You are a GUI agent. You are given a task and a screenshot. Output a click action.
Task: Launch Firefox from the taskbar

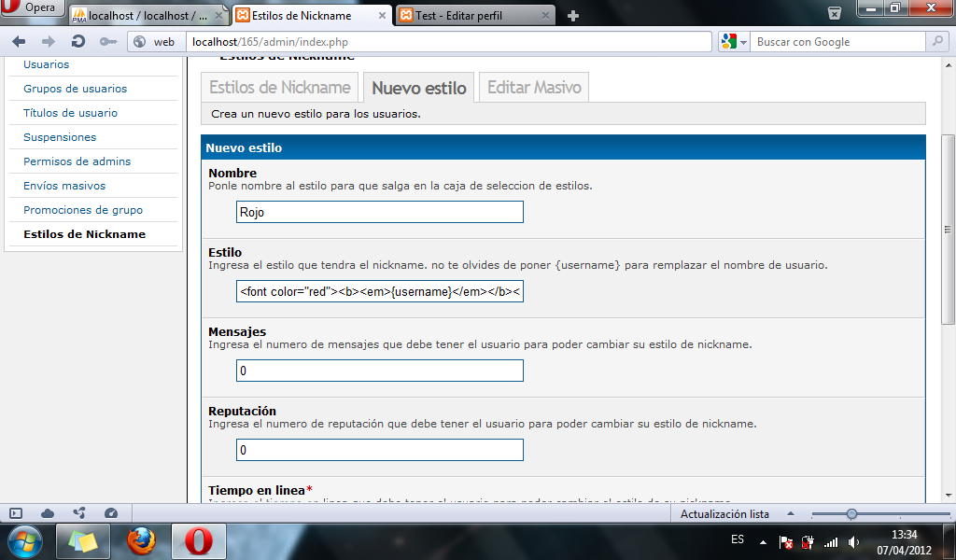click(x=141, y=540)
